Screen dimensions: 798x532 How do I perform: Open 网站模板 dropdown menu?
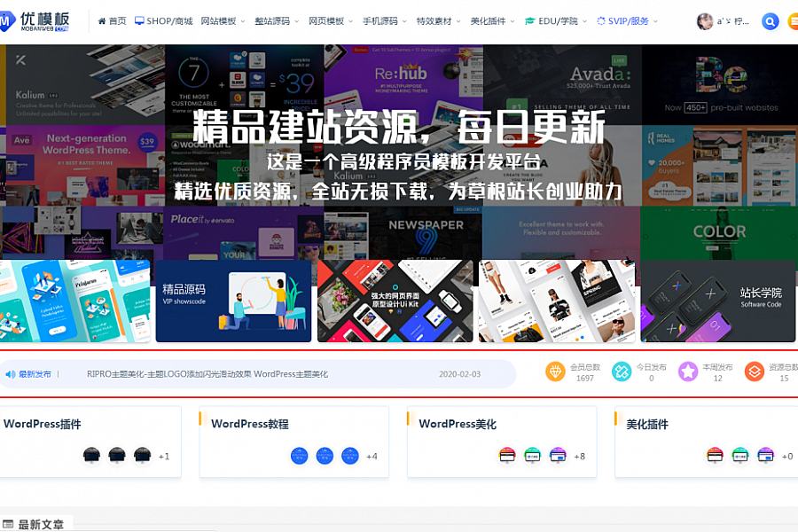pos(223,21)
